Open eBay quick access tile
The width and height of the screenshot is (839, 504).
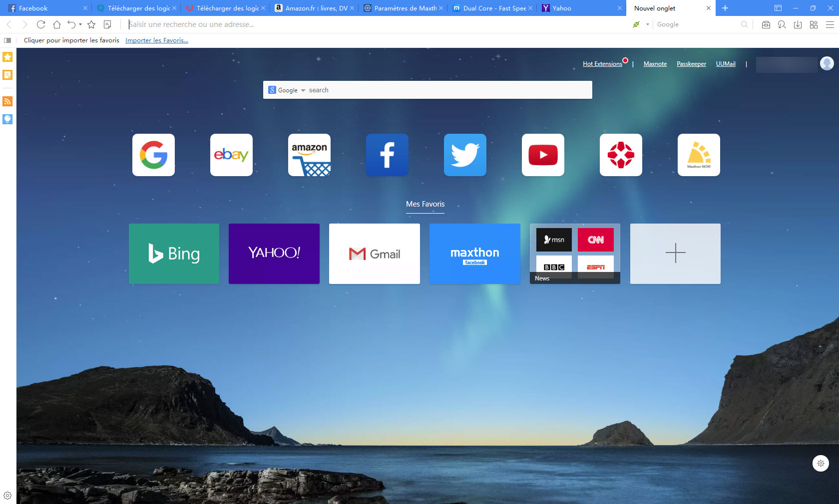point(231,155)
